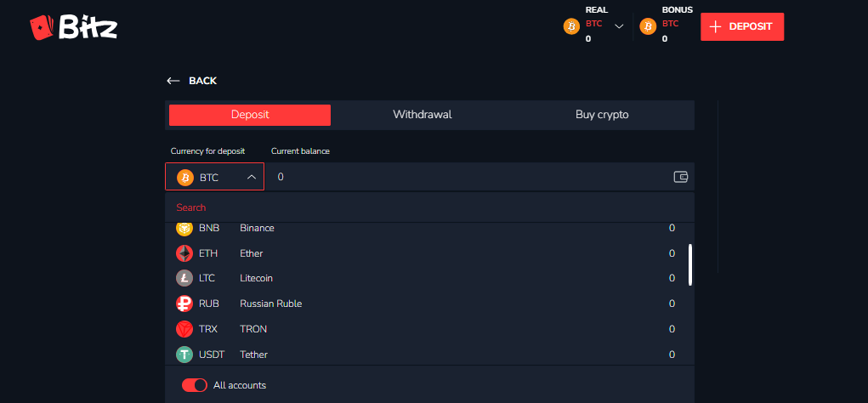Click the TRX ticker symbol
Image resolution: width=868 pixels, height=403 pixels.
tap(208, 329)
